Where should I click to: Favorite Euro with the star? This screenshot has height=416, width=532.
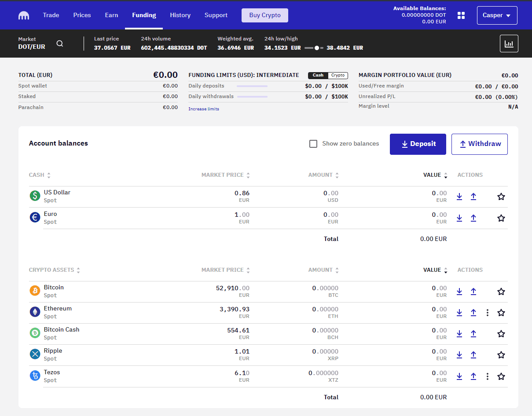501,218
